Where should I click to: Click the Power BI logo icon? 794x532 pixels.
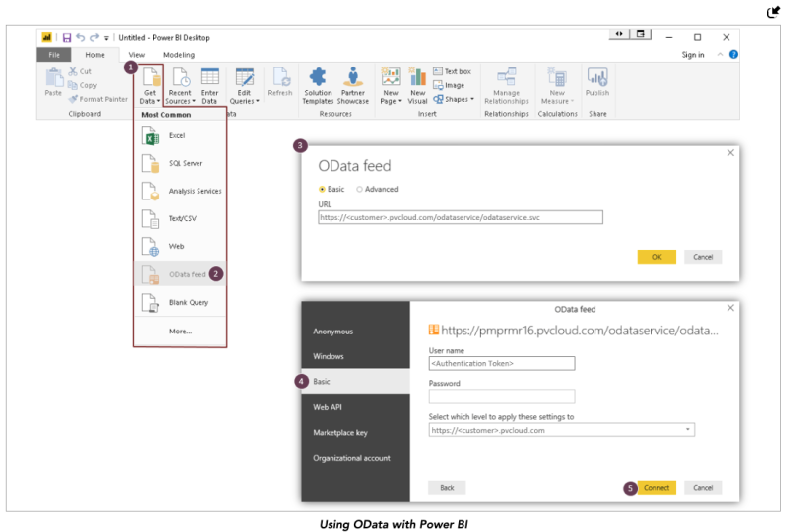46,37
